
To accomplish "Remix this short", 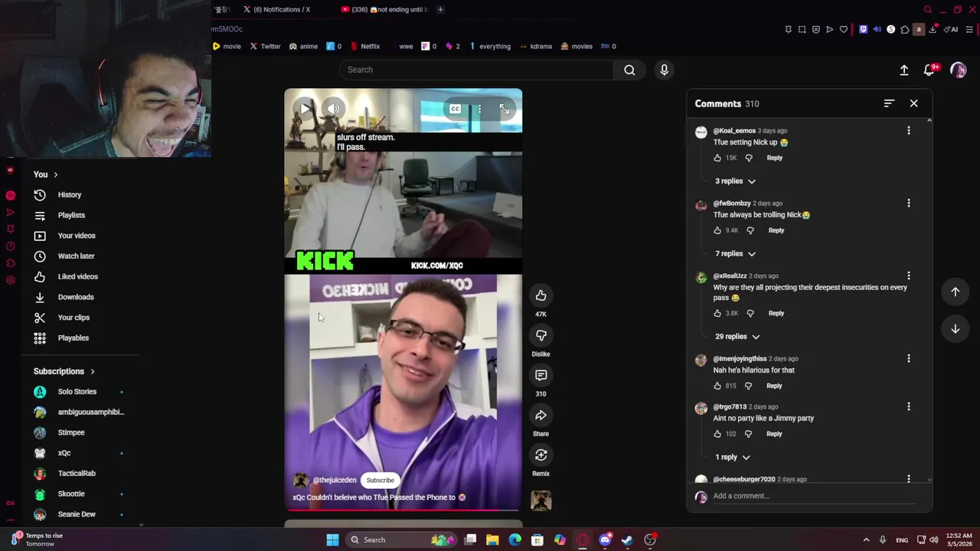I will click(541, 455).
